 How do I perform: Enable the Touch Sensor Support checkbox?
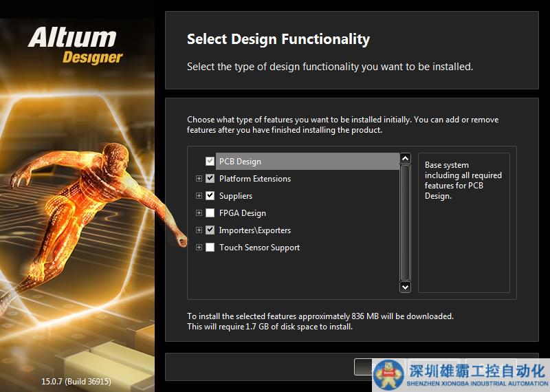point(210,248)
